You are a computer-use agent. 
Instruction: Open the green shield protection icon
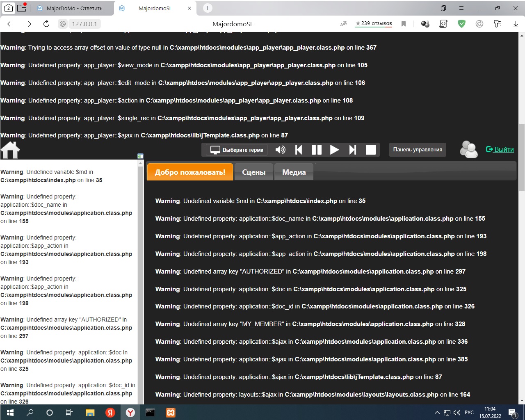(x=461, y=24)
